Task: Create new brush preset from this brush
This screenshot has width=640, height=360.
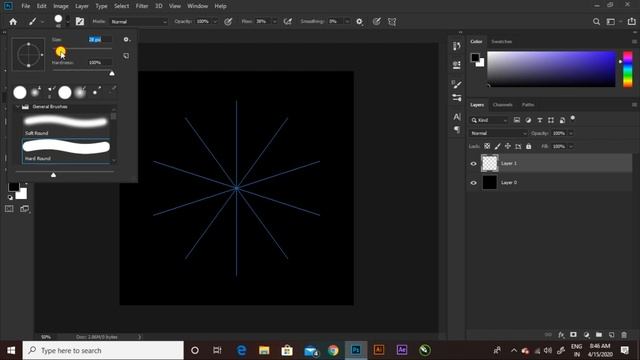Action: point(126,56)
